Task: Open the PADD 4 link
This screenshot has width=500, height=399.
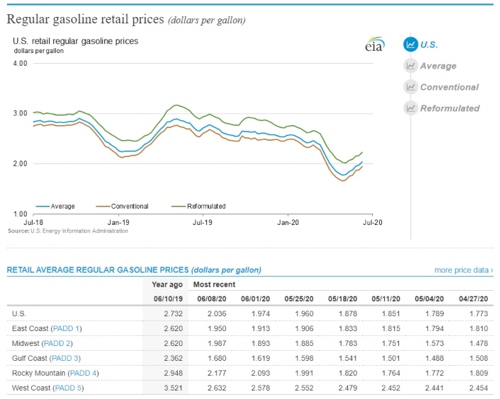Action: pos(83,373)
